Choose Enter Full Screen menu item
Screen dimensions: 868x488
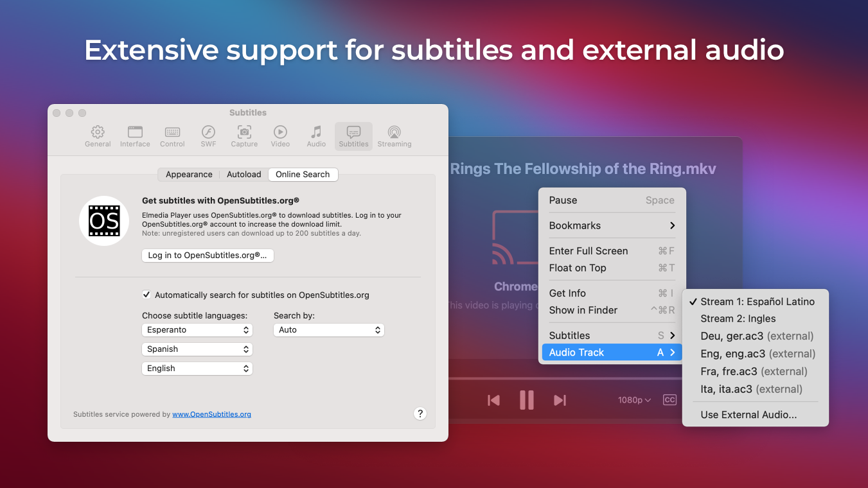coord(612,251)
